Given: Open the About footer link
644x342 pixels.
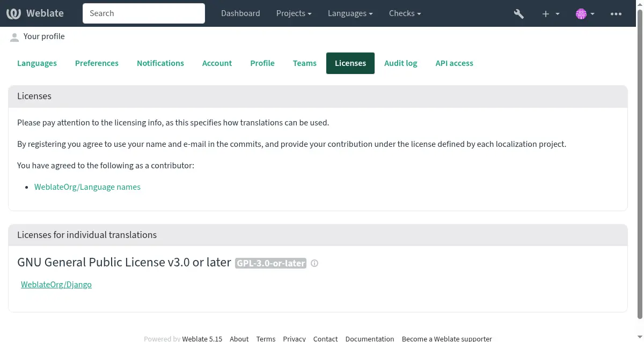Looking at the screenshot, I should click(x=239, y=339).
